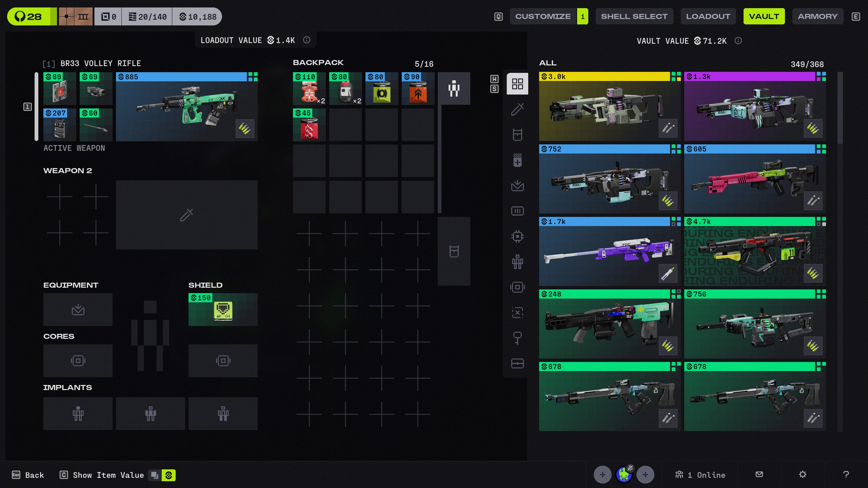Open the Armory tab
The image size is (868, 488).
817,16
